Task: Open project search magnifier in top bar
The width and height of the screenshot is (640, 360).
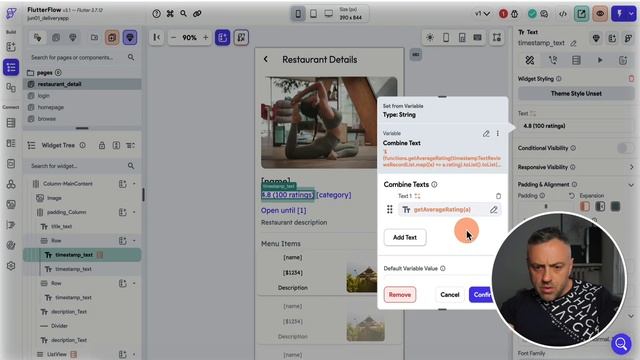Action: coord(184,13)
